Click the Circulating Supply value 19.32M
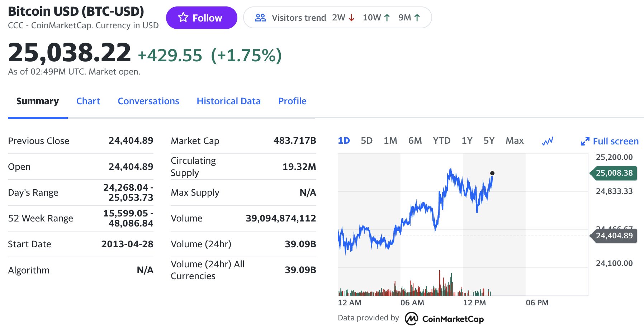Viewport: 644px width, 329px height. point(299,166)
